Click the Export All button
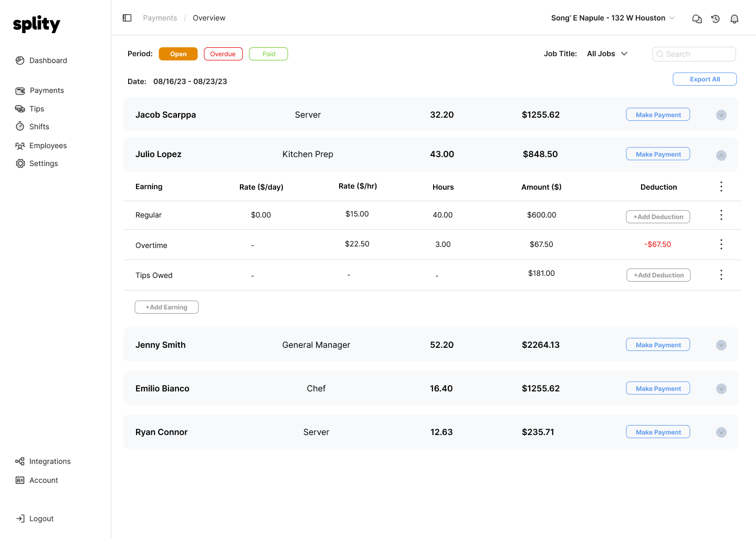 705,79
